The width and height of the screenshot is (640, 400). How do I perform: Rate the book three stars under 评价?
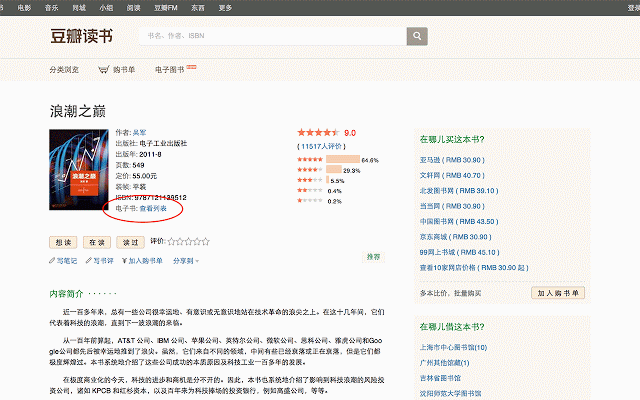(x=189, y=242)
